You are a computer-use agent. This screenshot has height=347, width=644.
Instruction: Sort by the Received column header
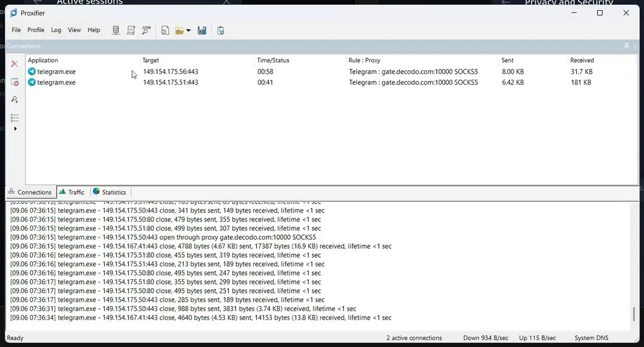pyautogui.click(x=582, y=60)
